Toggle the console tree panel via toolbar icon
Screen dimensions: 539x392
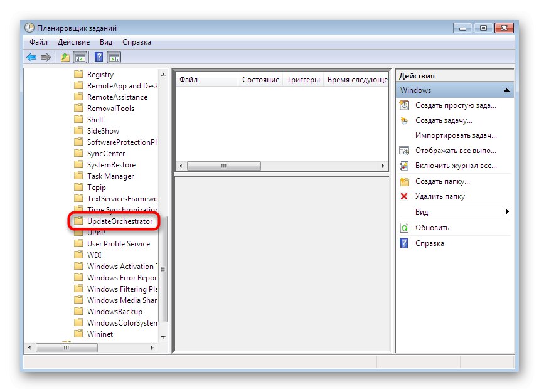pyautogui.click(x=80, y=57)
